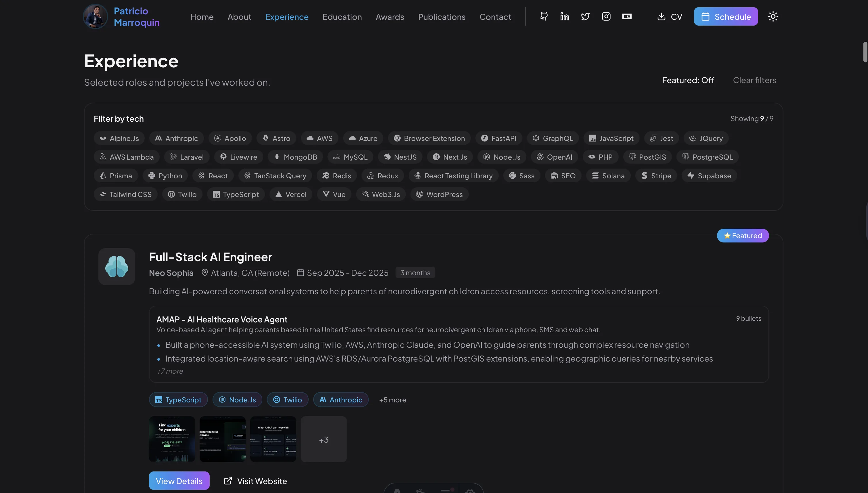Image resolution: width=868 pixels, height=493 pixels.
Task: Select the Vercel filter chip
Action: pyautogui.click(x=291, y=194)
